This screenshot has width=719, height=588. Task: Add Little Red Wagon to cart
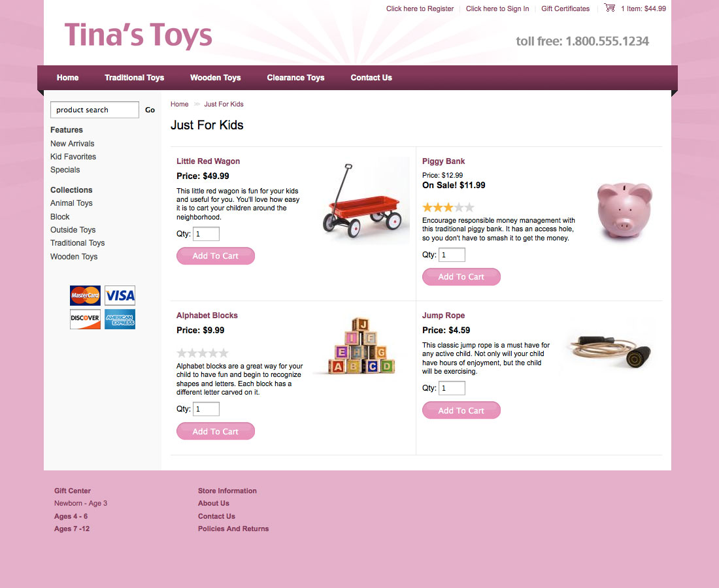tap(216, 255)
